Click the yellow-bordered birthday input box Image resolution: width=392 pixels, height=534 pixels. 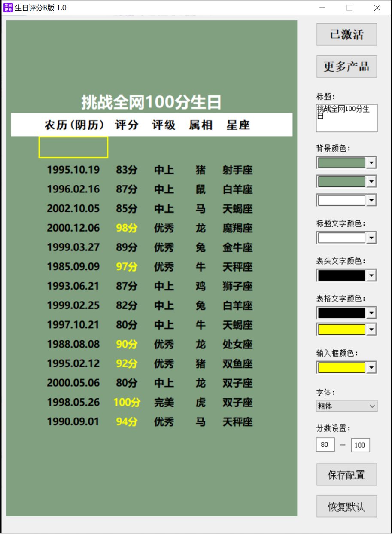[73, 147]
